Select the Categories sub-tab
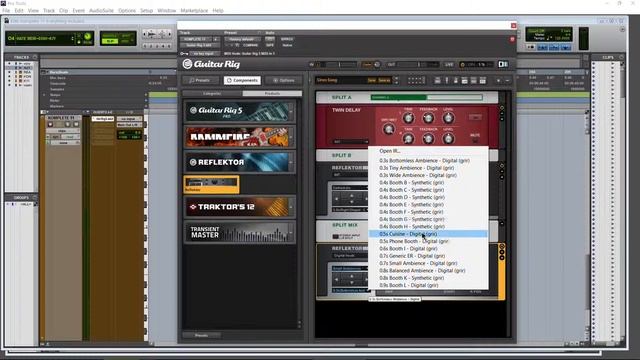 pyautogui.click(x=212, y=93)
